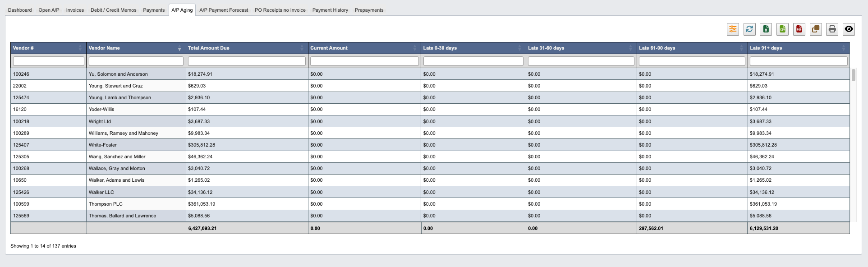
Task: Refresh the A/P Aging table
Action: coord(749,29)
